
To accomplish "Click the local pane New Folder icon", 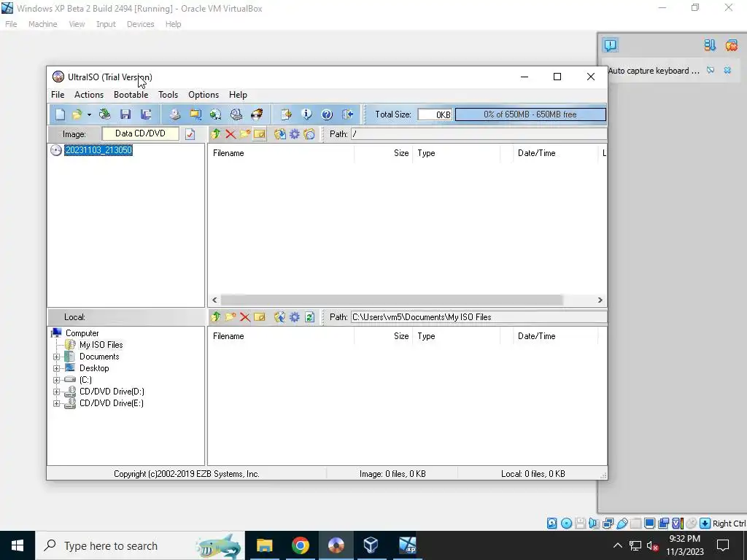I will tap(231, 316).
